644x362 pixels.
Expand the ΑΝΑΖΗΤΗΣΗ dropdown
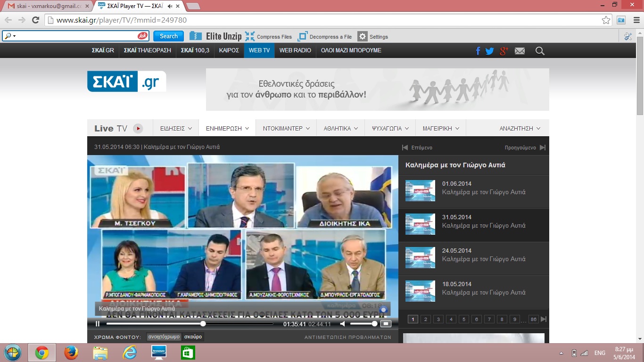point(520,128)
